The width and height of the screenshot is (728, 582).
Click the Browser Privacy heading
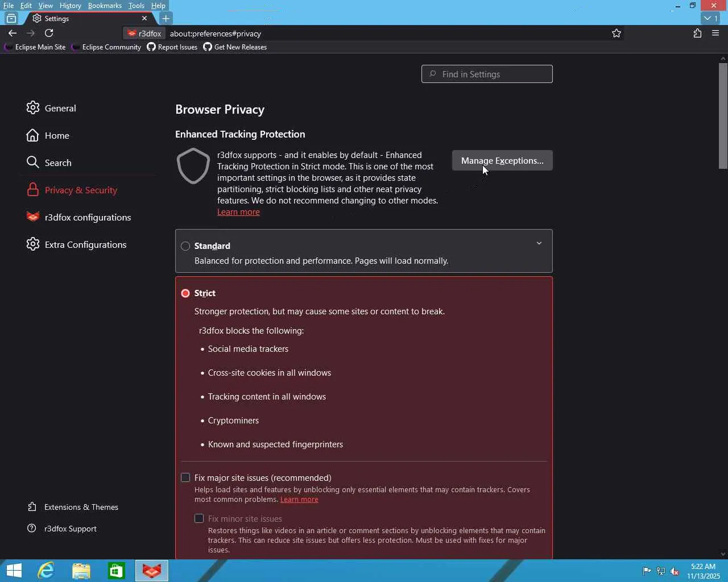pyautogui.click(x=220, y=109)
